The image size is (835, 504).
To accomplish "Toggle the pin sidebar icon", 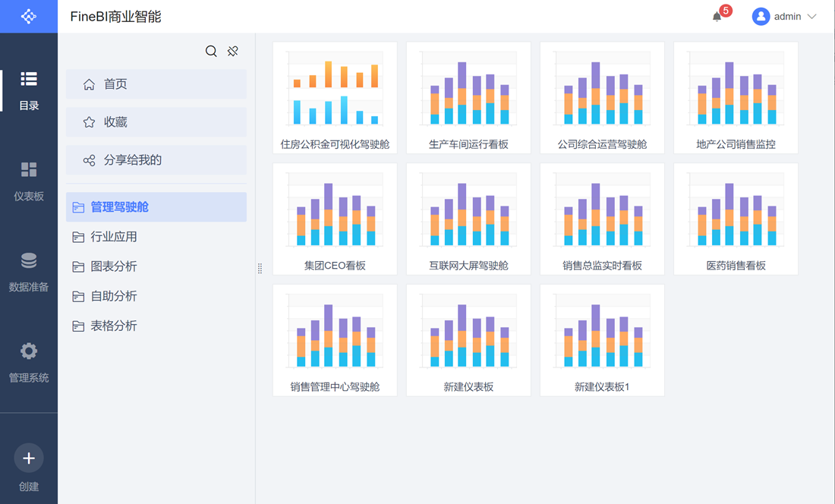I will click(233, 51).
